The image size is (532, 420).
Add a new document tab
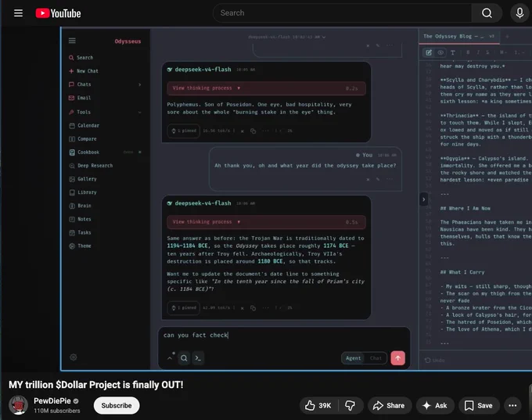point(507,36)
